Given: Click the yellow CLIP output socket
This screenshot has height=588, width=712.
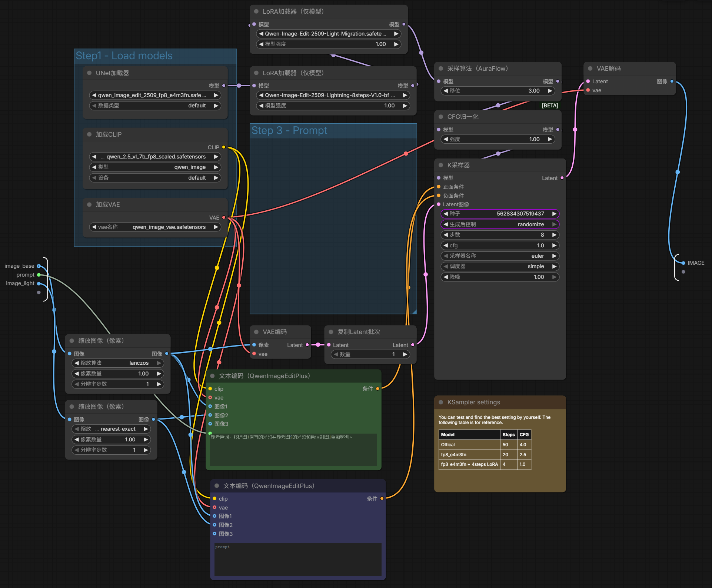Looking at the screenshot, I should [224, 147].
